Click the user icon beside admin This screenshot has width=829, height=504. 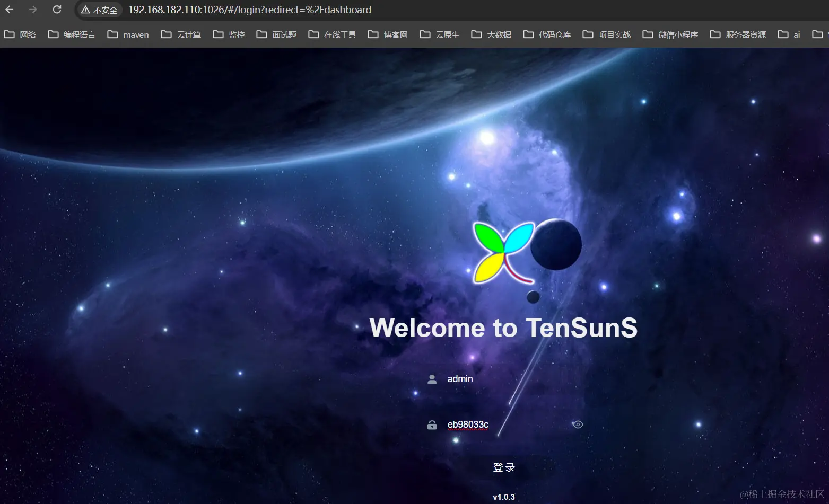[x=432, y=379]
